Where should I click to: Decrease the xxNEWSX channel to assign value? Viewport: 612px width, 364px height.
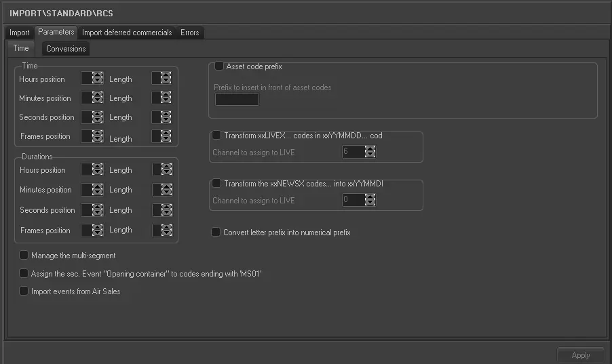tap(370, 203)
